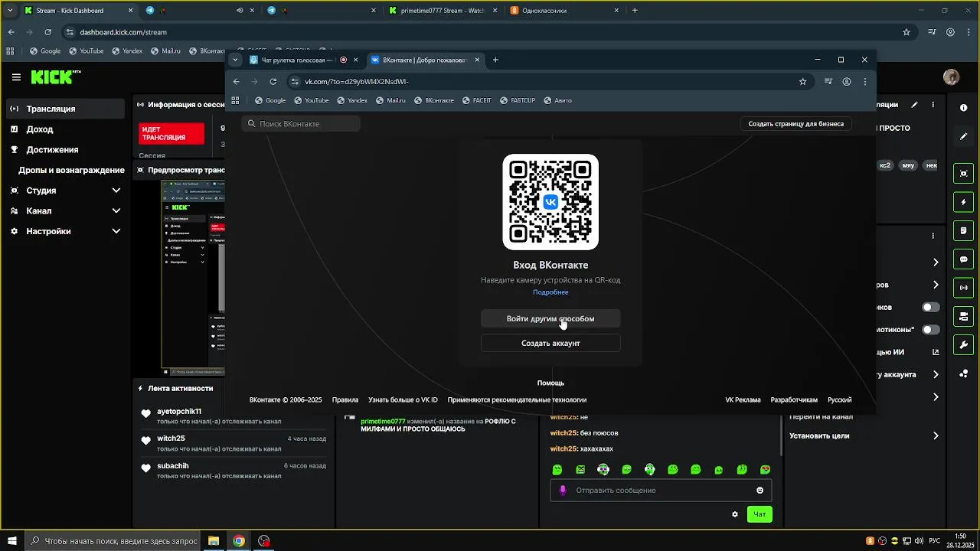Click the Chrome icon in the taskbar

coord(239,541)
